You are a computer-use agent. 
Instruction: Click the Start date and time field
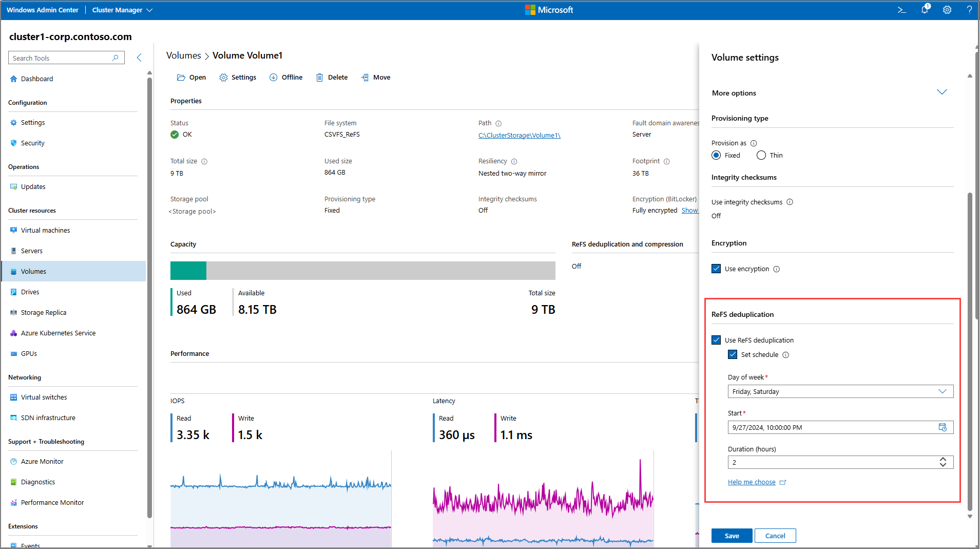click(x=840, y=427)
